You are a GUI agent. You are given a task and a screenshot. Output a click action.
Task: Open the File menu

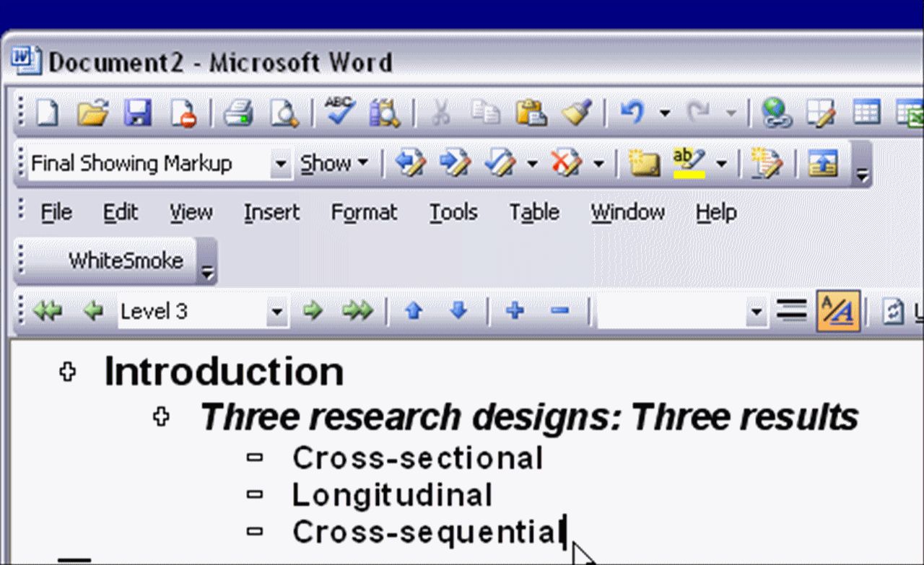click(56, 212)
